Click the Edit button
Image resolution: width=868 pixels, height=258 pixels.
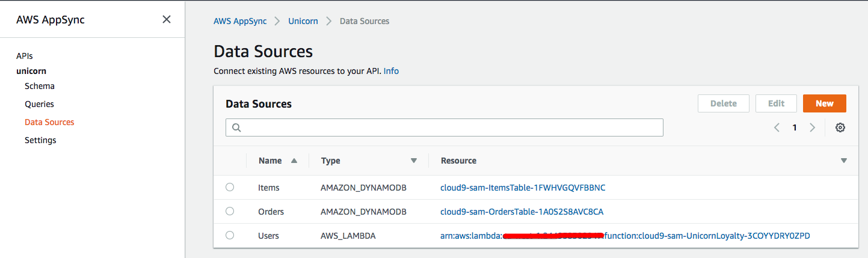point(776,103)
